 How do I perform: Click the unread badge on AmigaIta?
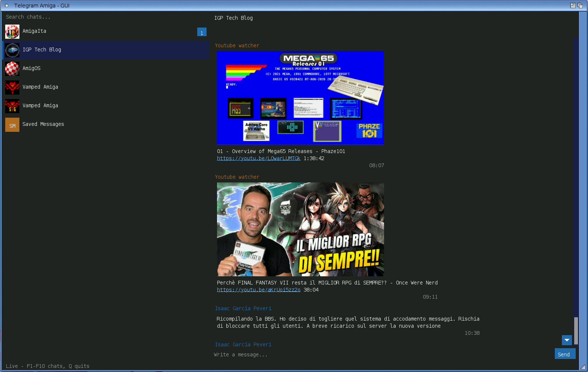(x=202, y=32)
